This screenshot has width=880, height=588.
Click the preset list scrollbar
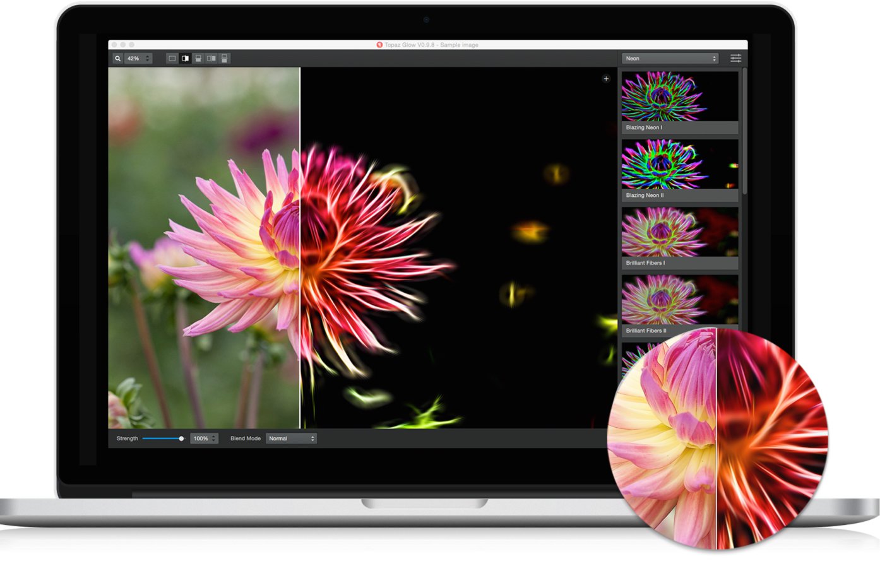coord(745,131)
